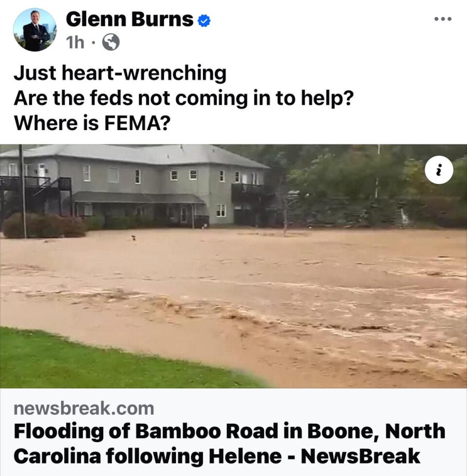
Task: Open the Flooding of Bamboo Road headline
Action: [229, 443]
